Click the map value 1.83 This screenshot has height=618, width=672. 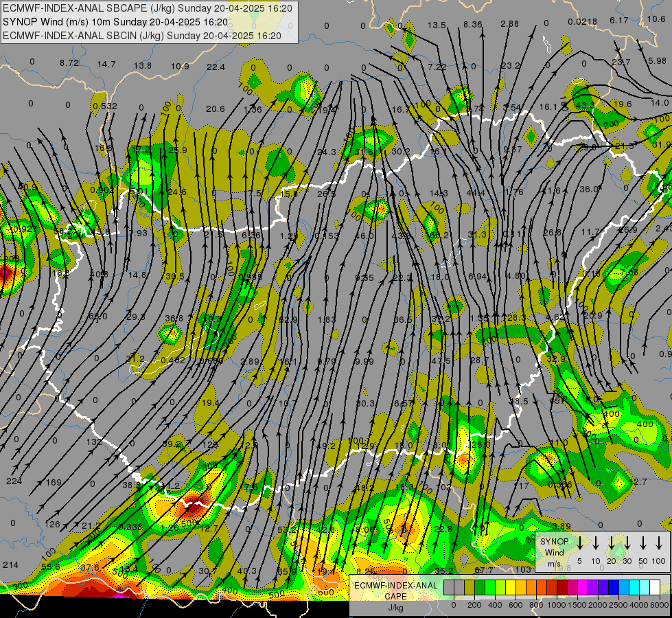click(327, 319)
